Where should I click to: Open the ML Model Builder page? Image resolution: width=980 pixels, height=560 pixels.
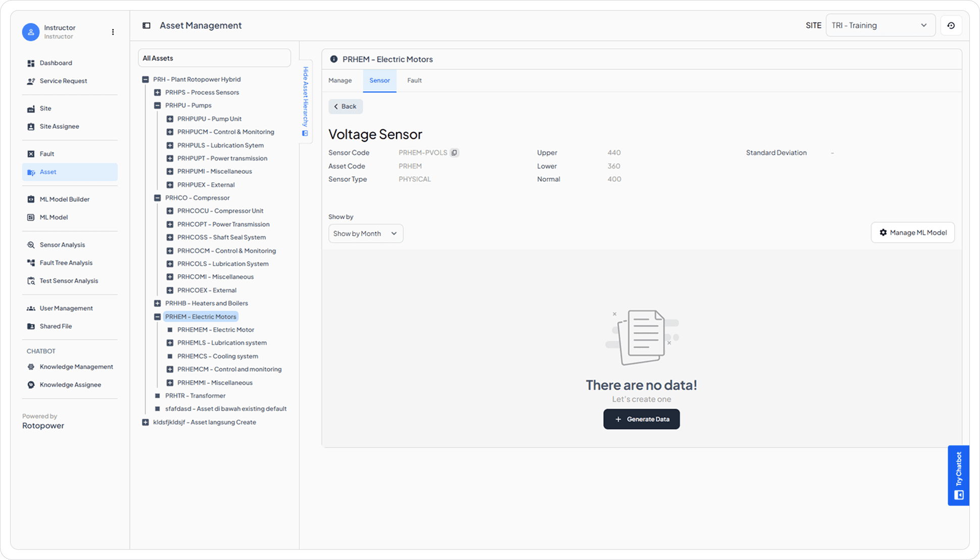tap(64, 199)
